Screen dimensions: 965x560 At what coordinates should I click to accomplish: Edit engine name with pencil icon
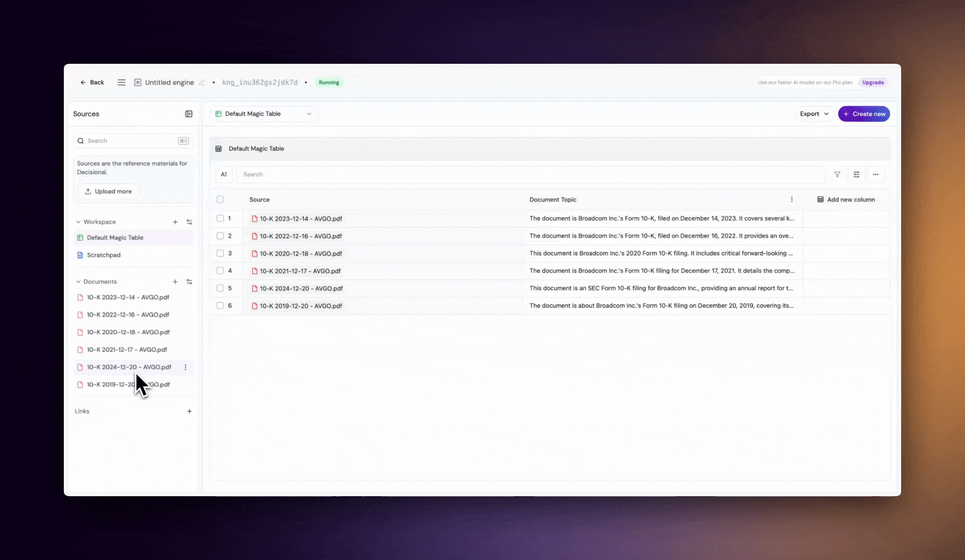coord(202,82)
